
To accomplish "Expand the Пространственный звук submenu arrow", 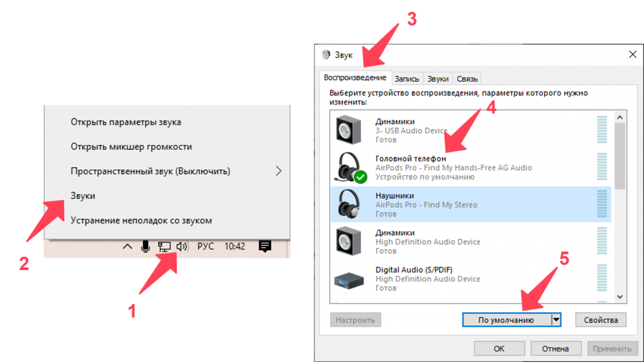I will (279, 171).
